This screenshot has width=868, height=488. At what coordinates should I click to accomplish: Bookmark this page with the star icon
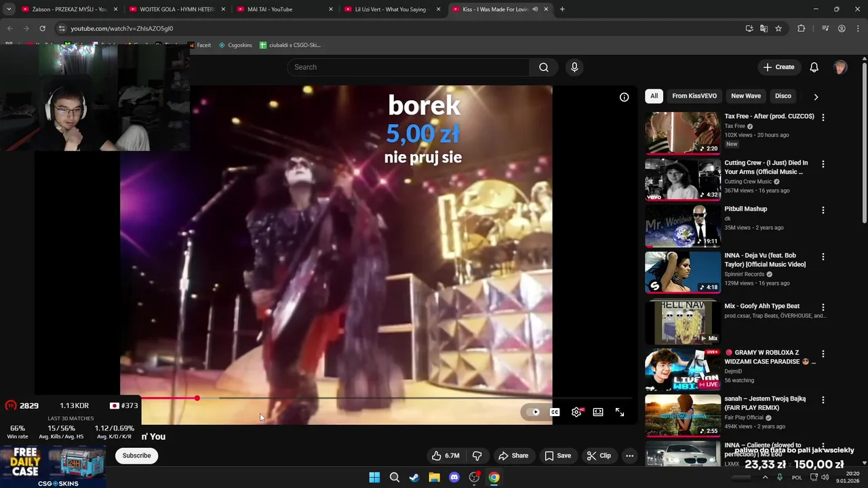click(778, 28)
